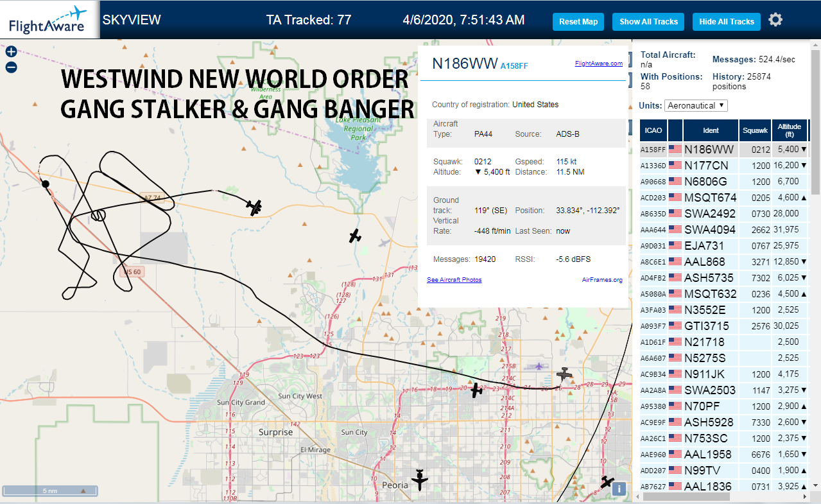The width and height of the screenshot is (821, 504).
Task: Click the US flag in N911JK row
Action: (675, 374)
